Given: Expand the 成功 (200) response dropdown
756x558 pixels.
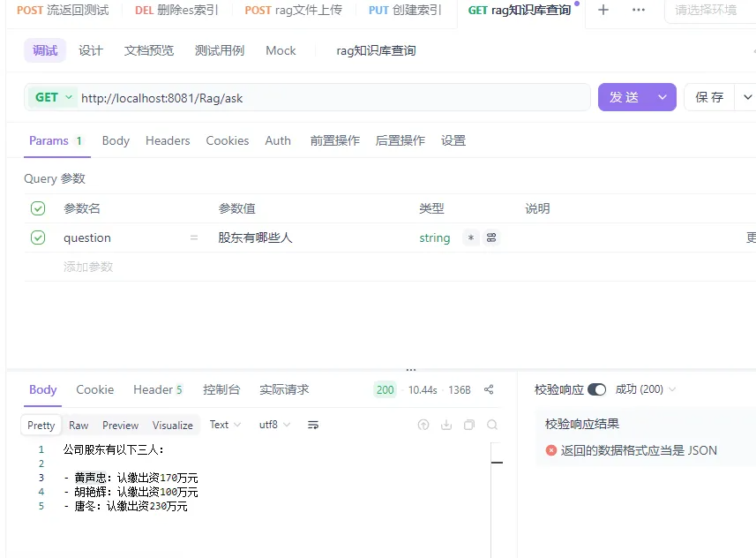Looking at the screenshot, I should (646, 389).
